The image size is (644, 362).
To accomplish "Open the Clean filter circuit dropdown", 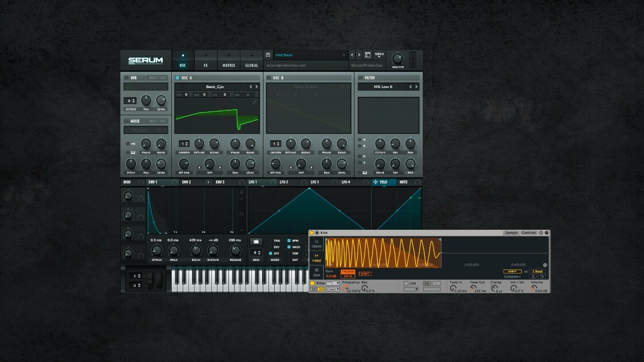I will pyautogui.click(x=333, y=290).
